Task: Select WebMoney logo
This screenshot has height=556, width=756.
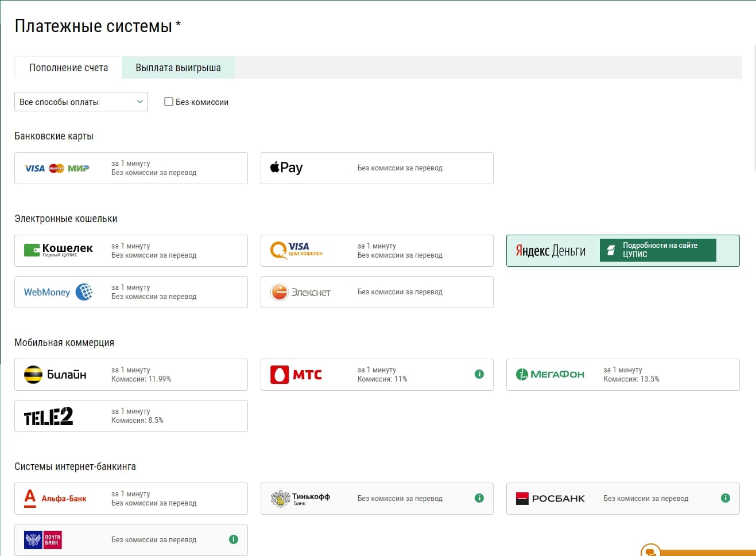Action: pos(58,292)
